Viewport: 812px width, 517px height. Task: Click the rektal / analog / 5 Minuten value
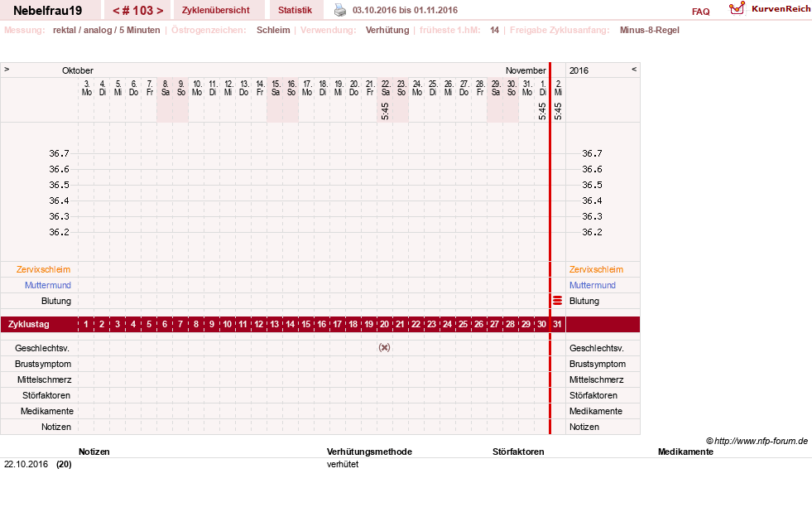[x=106, y=30]
